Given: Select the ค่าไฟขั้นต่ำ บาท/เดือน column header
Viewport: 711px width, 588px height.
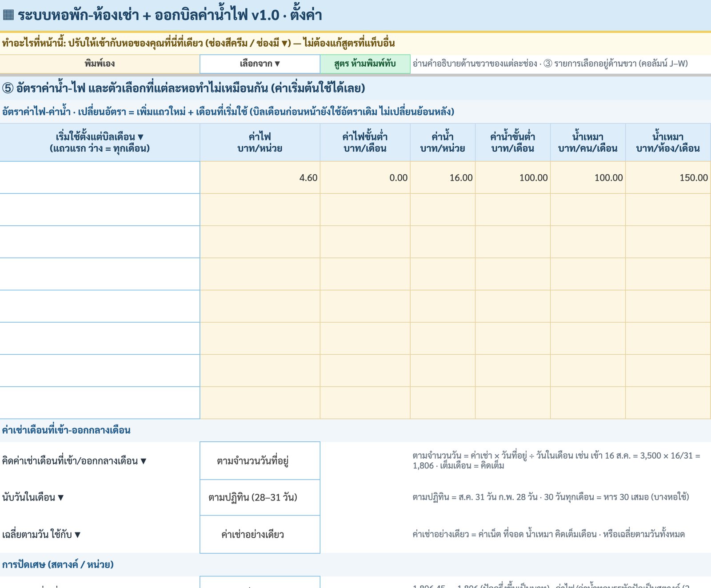Looking at the screenshot, I should pos(365,142).
